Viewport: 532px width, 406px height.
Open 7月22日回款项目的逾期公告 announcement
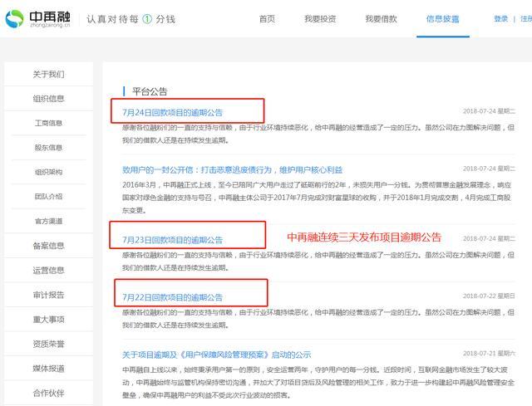click(x=172, y=297)
